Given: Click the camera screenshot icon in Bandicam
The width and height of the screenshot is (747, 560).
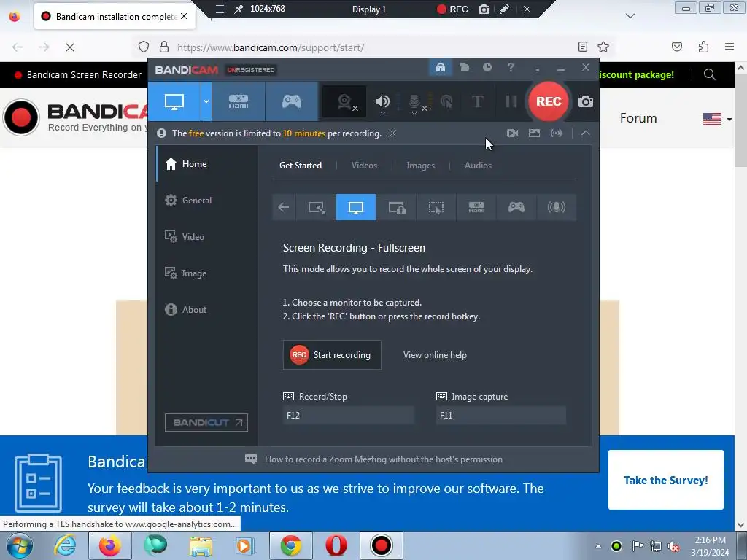Looking at the screenshot, I should coord(586,101).
